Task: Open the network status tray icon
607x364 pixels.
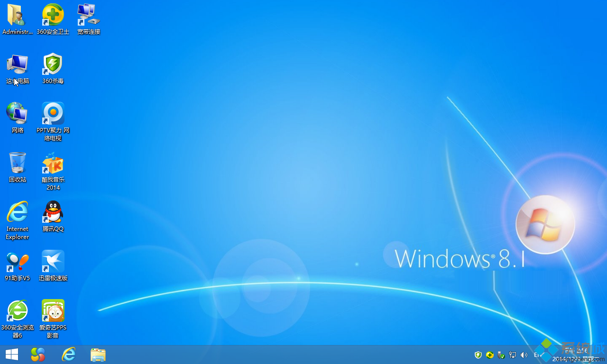Action: pyautogui.click(x=513, y=355)
